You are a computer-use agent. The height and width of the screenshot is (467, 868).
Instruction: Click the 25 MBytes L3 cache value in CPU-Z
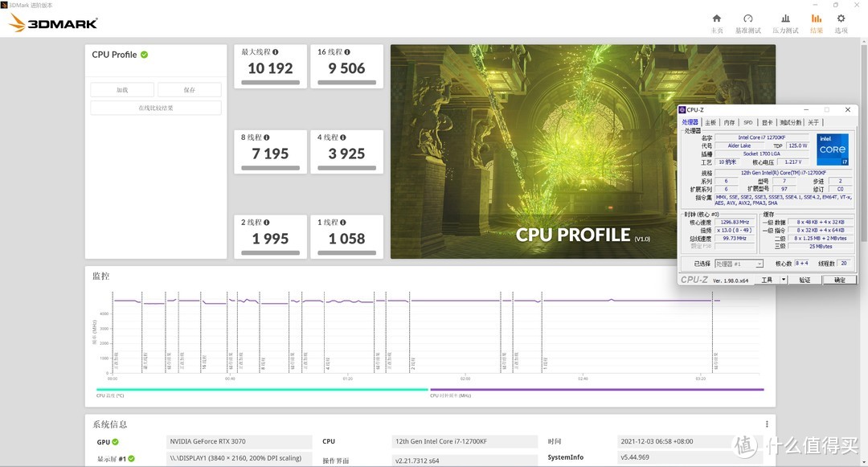(x=821, y=246)
